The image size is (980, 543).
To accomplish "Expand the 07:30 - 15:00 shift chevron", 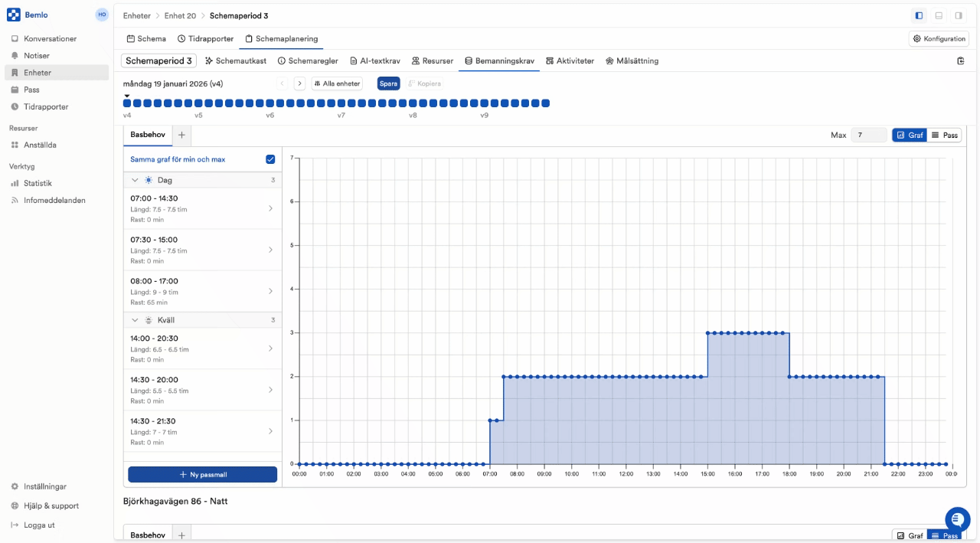I will click(x=270, y=250).
